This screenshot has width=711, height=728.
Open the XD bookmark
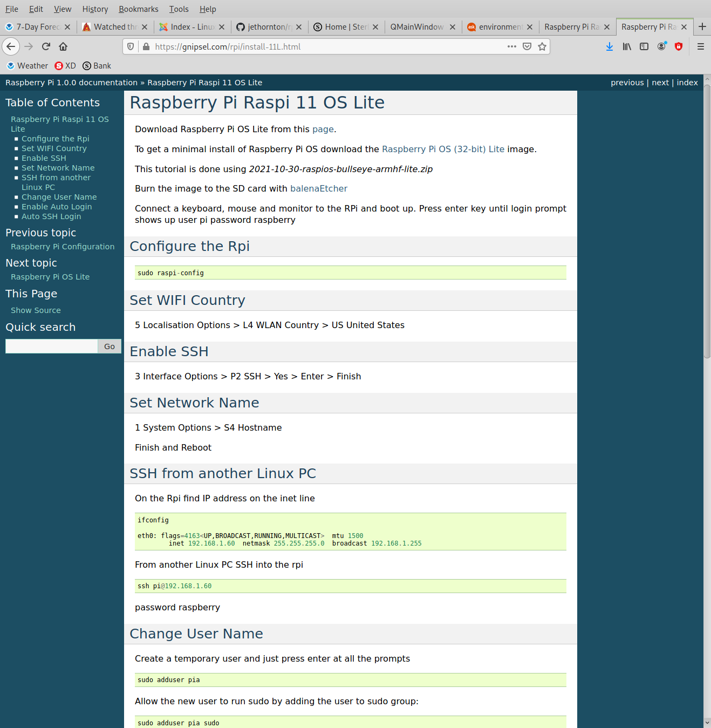(x=65, y=66)
